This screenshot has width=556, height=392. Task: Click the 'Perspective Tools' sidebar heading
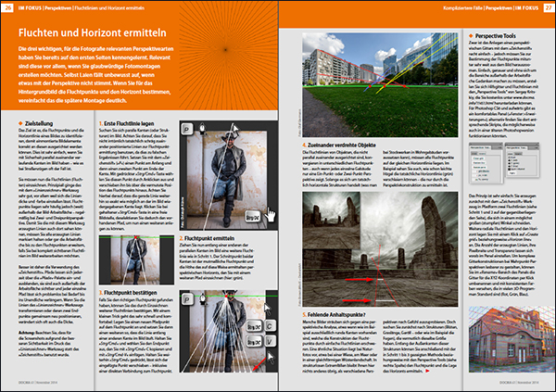496,36
